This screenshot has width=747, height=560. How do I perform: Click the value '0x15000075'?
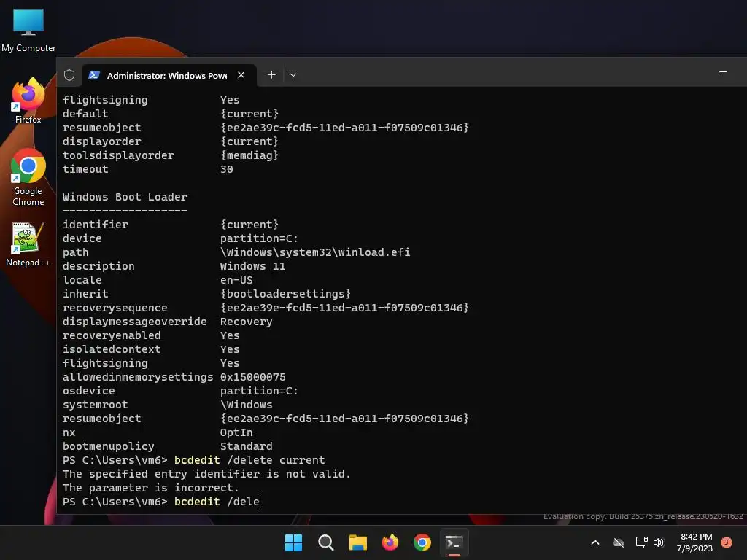tap(252, 377)
